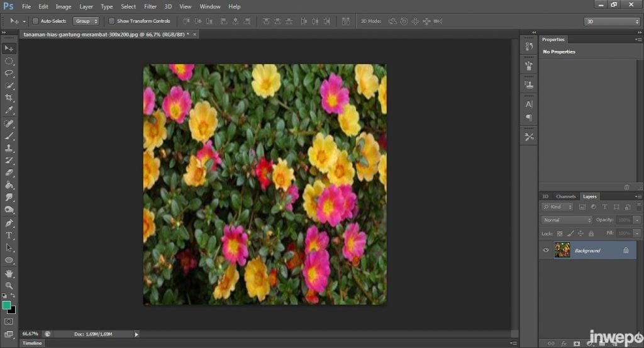Select the Pen tool
The height and width of the screenshot is (348, 644).
click(x=9, y=223)
